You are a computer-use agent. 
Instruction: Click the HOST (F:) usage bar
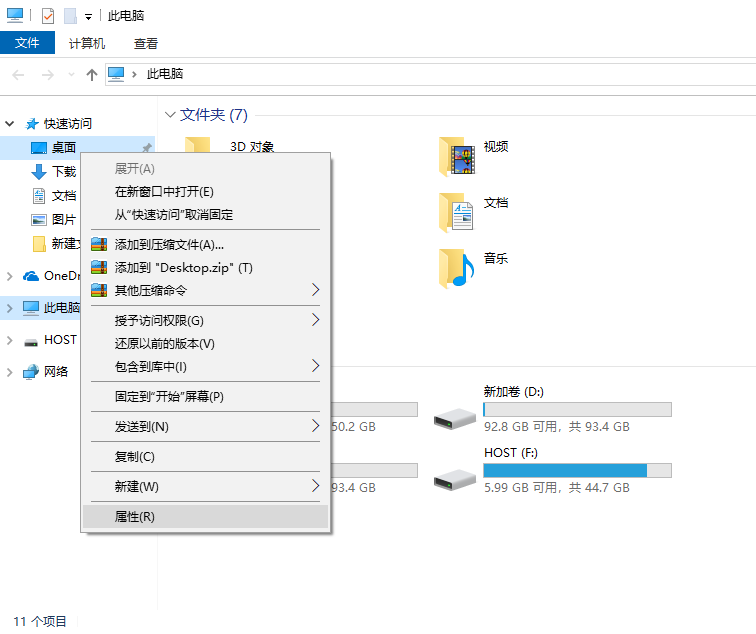tap(577, 471)
